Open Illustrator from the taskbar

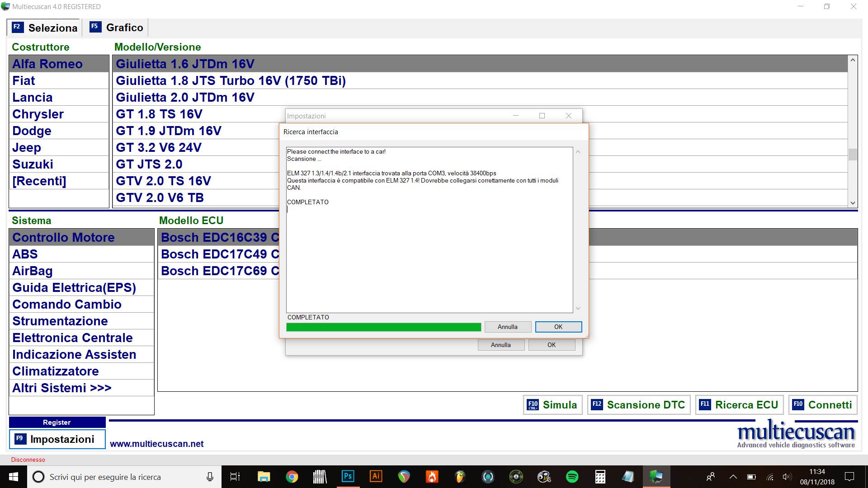pos(376,477)
